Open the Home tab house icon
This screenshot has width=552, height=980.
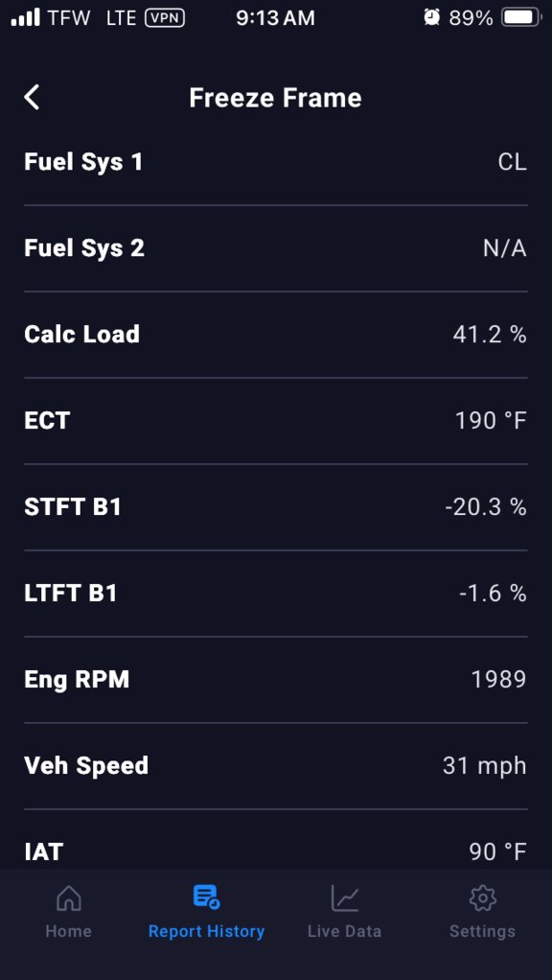[69, 898]
